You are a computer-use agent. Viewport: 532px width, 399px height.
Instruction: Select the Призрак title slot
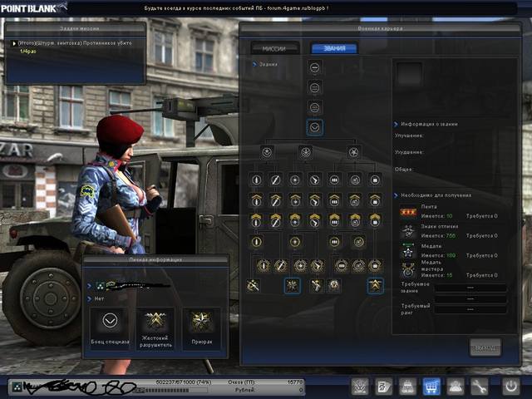(201, 328)
